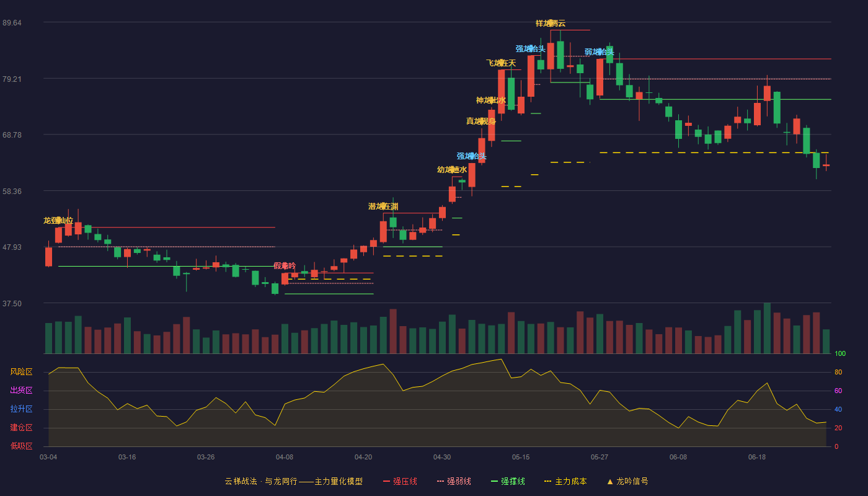Screen dimensions: 868x496
Task: Select the 神龙出水 signal label
Action: pyautogui.click(x=491, y=100)
